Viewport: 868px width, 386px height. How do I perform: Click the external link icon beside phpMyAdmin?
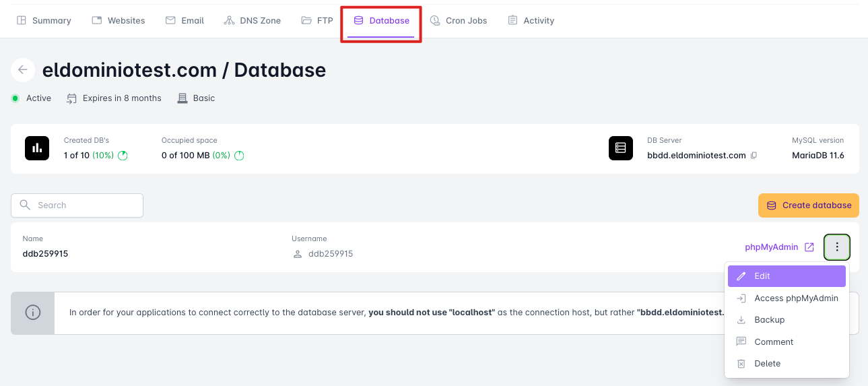[x=809, y=247]
